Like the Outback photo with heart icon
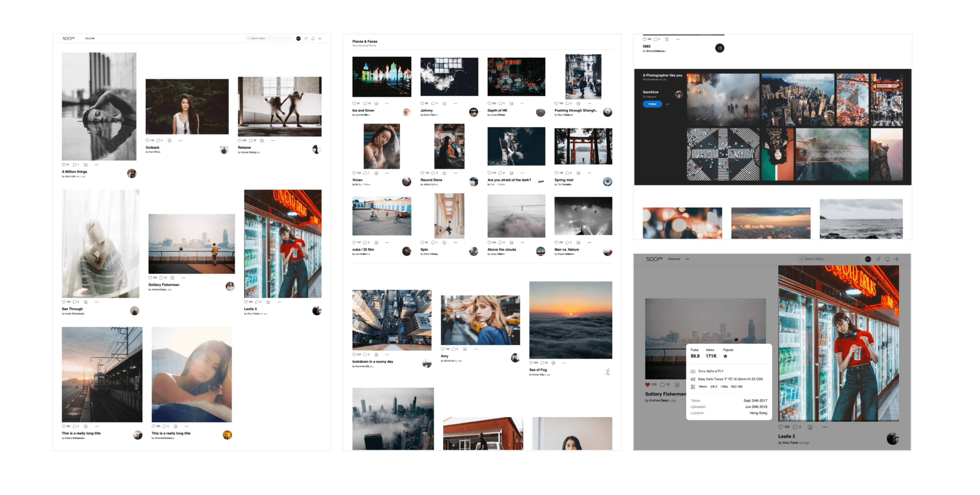980x495 pixels. click(147, 140)
